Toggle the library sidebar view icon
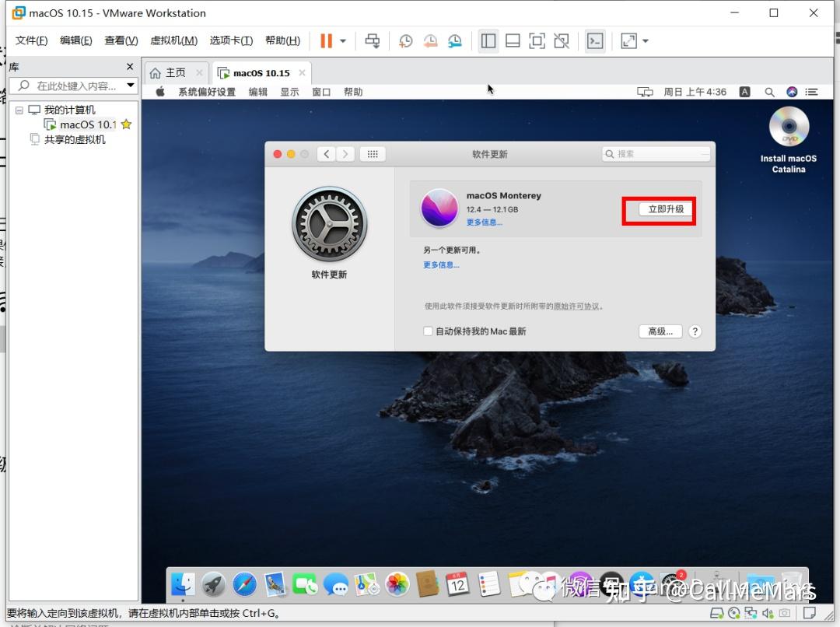Screen dimensions: 840x627 pos(488,40)
